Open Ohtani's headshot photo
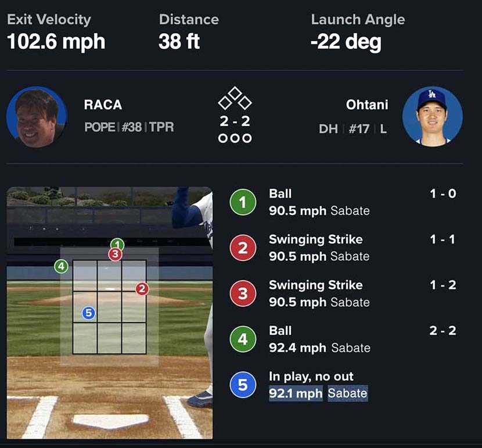 (433, 116)
